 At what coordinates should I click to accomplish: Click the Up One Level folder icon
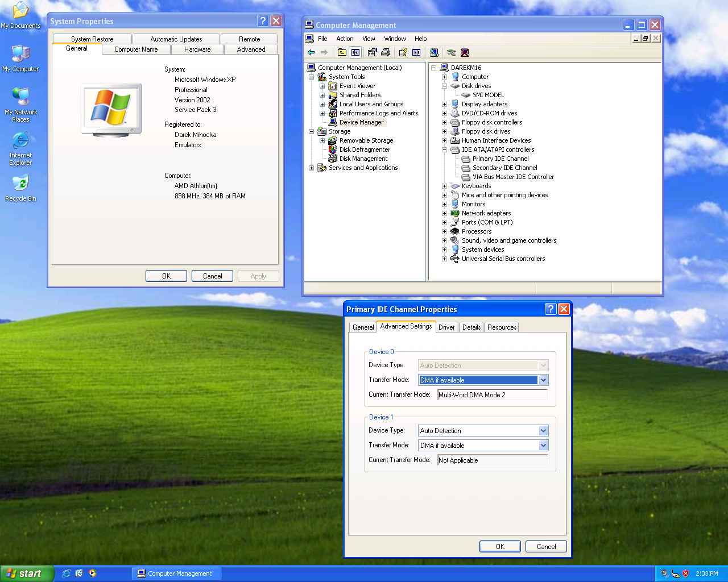pyautogui.click(x=342, y=52)
